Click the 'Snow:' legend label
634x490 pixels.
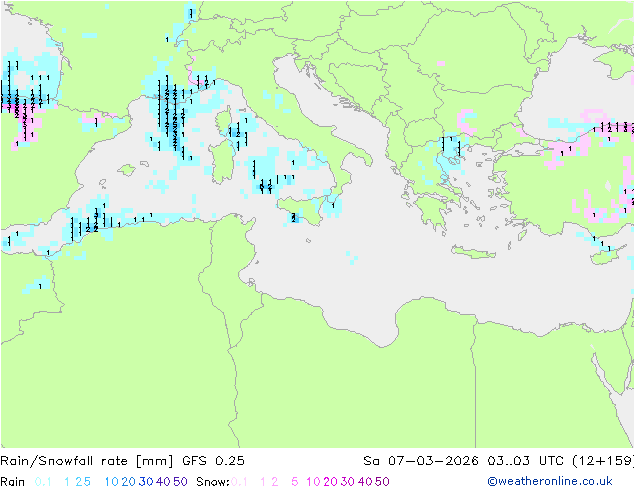pyautogui.click(x=213, y=482)
